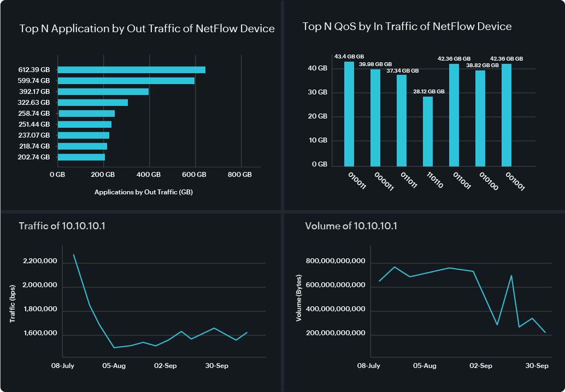Click the 43.4 GB value label

tap(349, 57)
